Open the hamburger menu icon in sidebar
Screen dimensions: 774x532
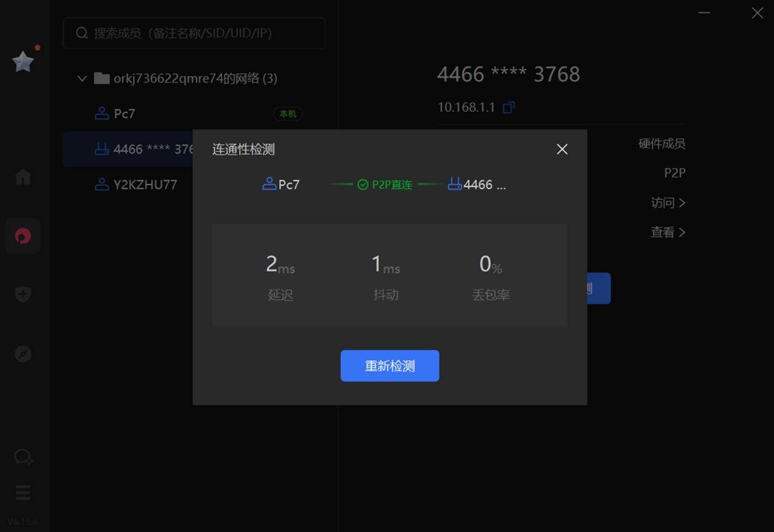pyautogui.click(x=23, y=492)
